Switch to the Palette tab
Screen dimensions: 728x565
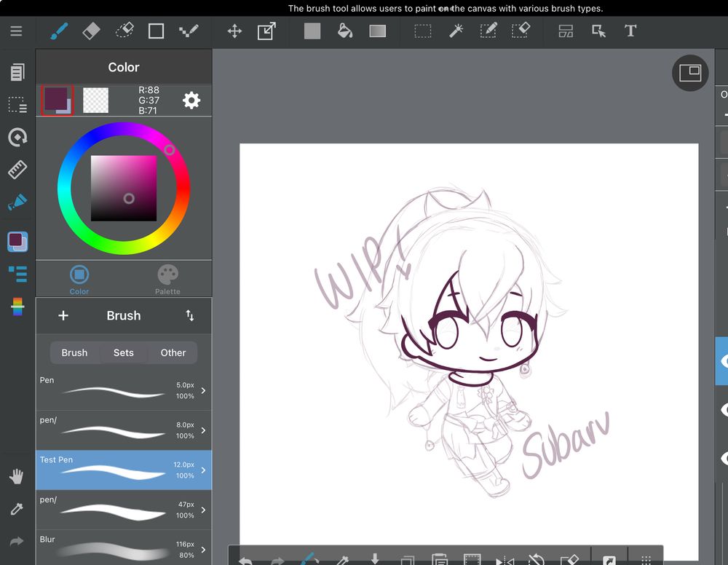click(x=167, y=280)
